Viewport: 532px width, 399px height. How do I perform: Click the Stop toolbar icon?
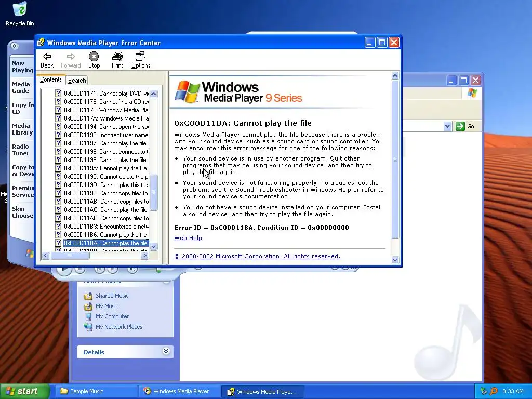pos(94,60)
